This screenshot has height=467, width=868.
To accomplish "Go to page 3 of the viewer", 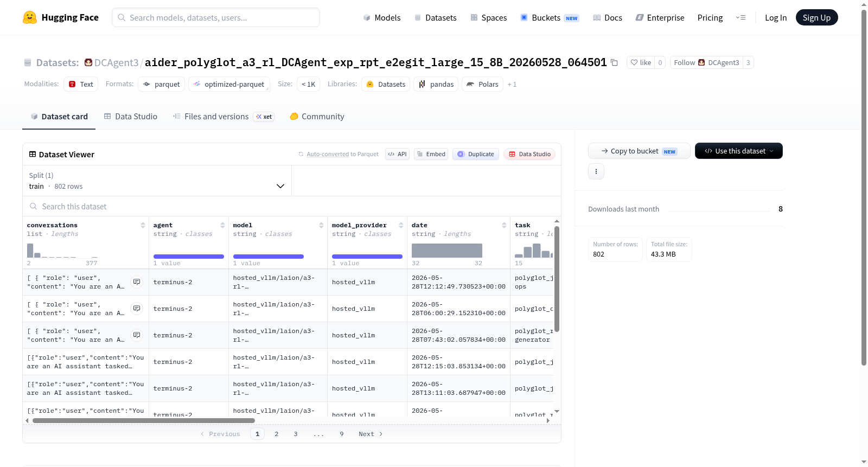I will click(296, 434).
